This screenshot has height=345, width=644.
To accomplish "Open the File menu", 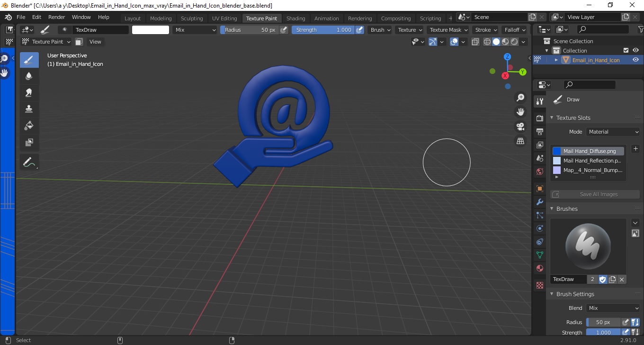I will [x=21, y=17].
